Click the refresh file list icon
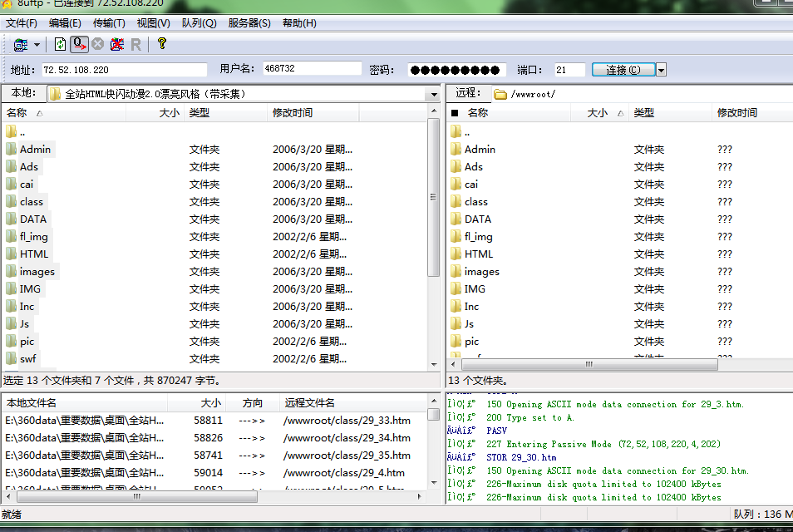Screen dimensions: 793x532 click(x=60, y=44)
